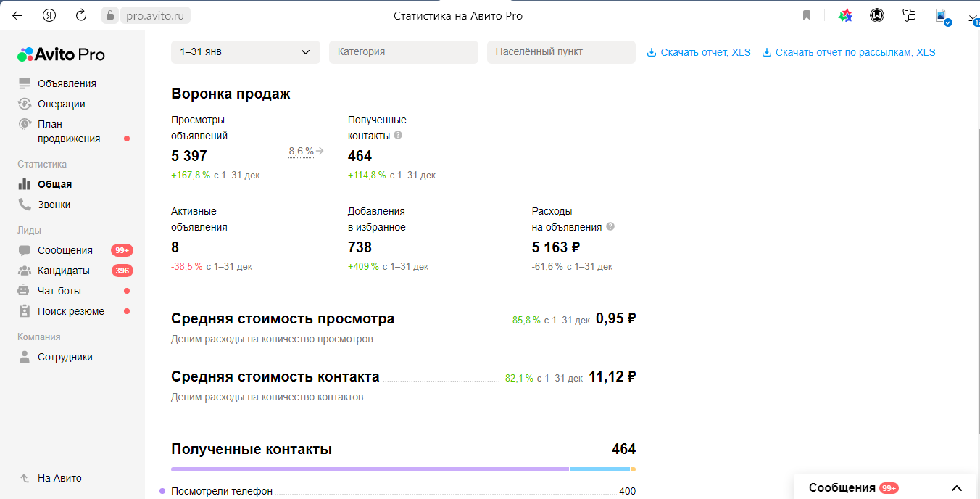The height and width of the screenshot is (499, 980).
Task: Open Поиск резюме in the sidebar
Action: pos(71,311)
